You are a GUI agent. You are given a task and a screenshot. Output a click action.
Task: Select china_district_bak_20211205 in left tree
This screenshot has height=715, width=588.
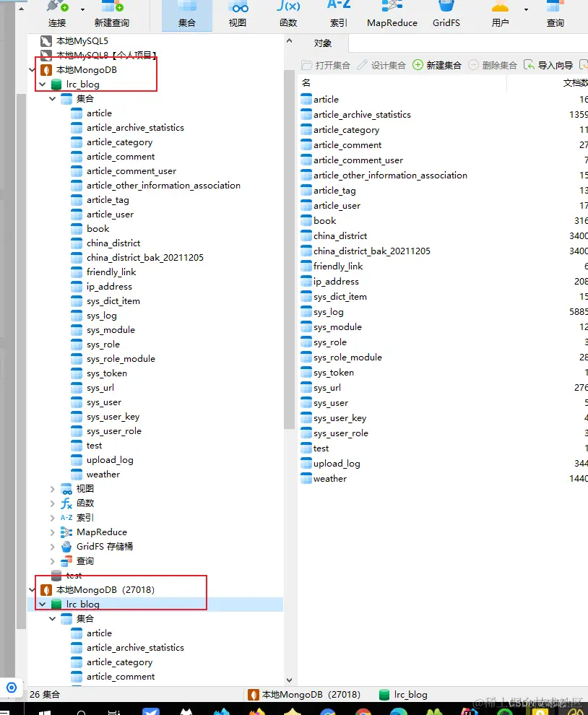point(145,258)
